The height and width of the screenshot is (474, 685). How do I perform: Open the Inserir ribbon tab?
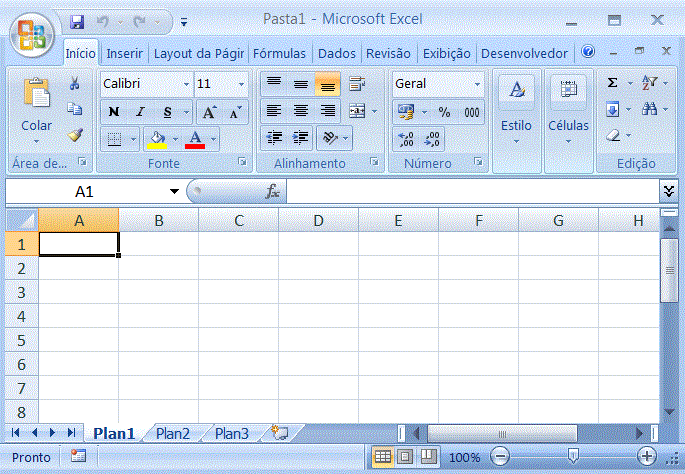pyautogui.click(x=125, y=54)
